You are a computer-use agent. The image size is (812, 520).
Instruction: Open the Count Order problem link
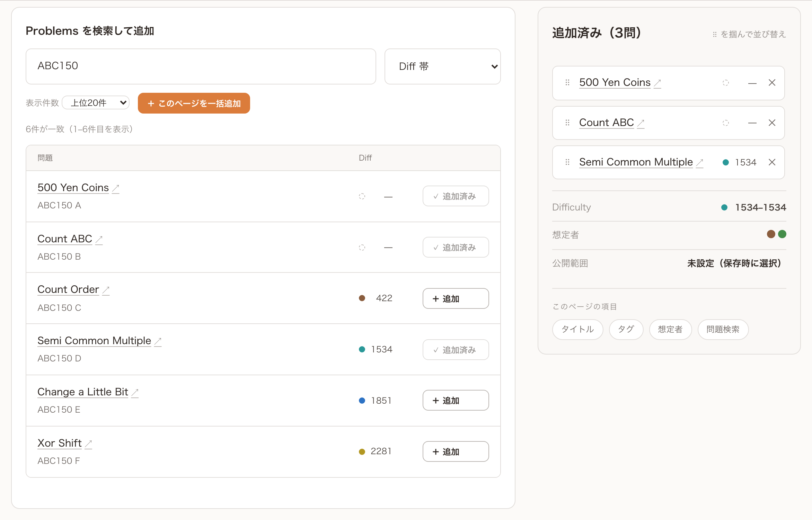68,289
